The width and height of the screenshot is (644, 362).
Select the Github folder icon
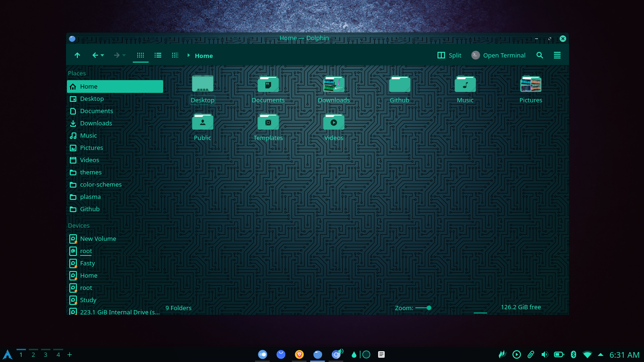click(399, 84)
